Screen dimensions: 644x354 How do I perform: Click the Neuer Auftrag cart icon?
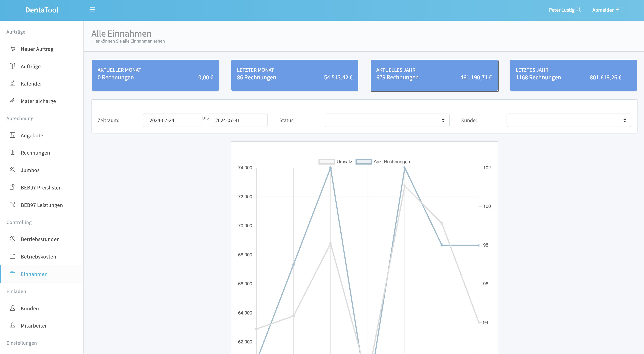click(13, 49)
